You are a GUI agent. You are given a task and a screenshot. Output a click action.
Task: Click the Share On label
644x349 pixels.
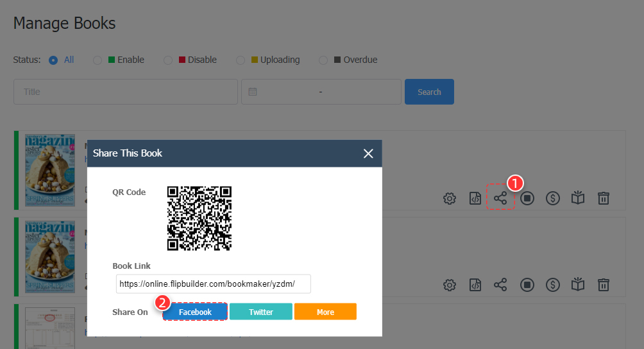pyautogui.click(x=130, y=312)
